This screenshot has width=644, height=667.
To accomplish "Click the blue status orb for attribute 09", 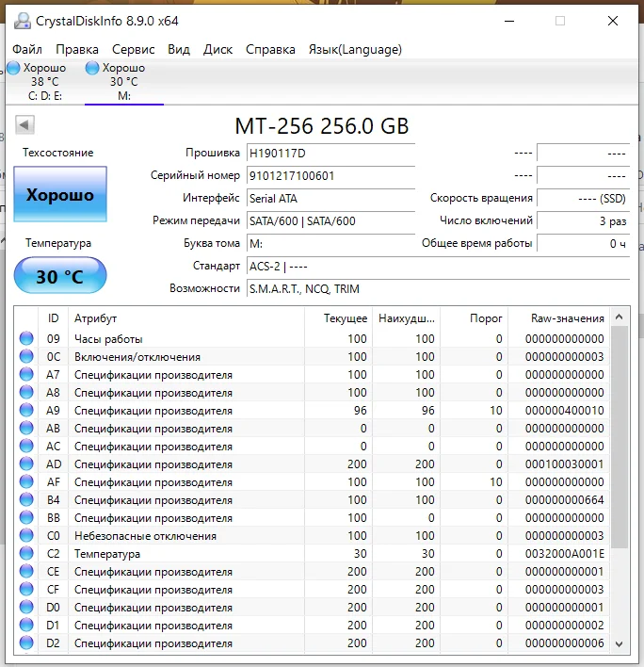I will point(26,339).
